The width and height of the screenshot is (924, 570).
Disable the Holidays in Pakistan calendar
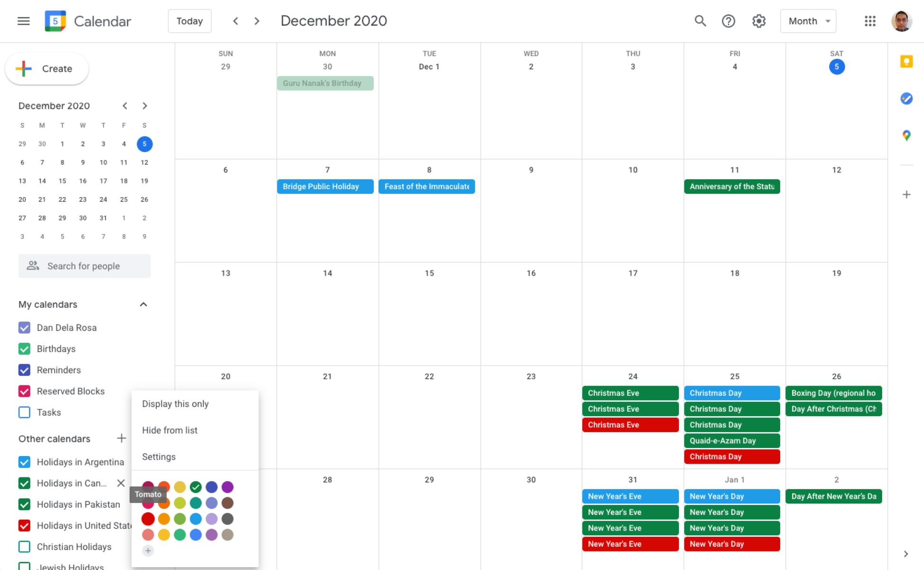pos(24,504)
